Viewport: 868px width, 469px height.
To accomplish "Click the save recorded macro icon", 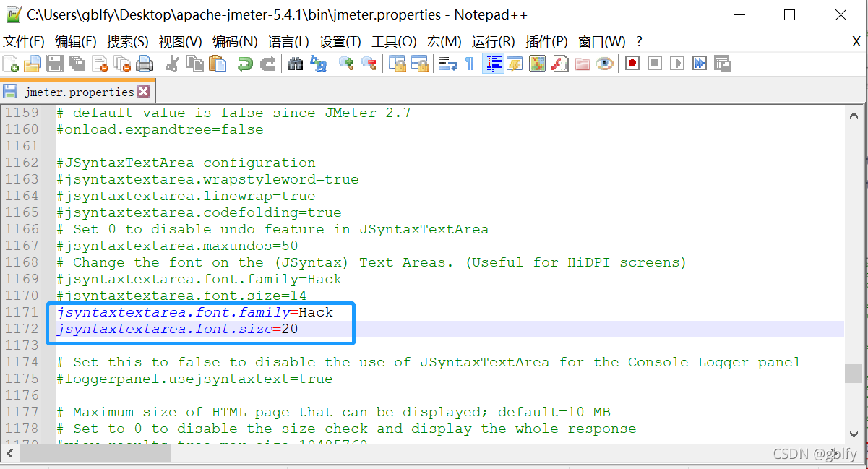I will (x=722, y=64).
